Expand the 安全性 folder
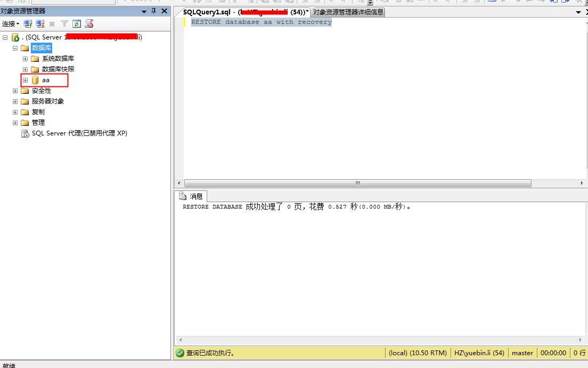 click(15, 91)
